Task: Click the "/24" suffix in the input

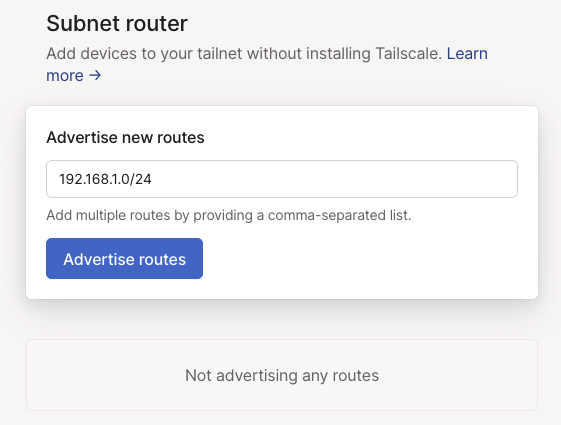Action: coord(141,179)
